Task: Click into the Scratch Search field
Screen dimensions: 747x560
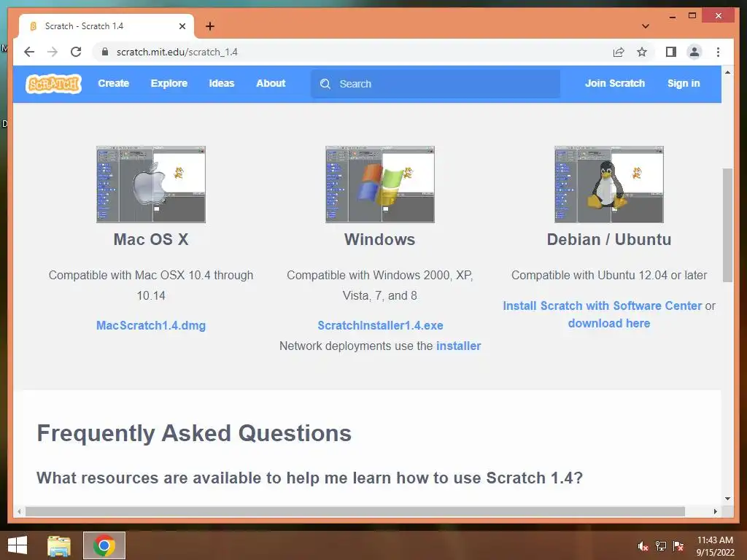Action: [x=436, y=84]
